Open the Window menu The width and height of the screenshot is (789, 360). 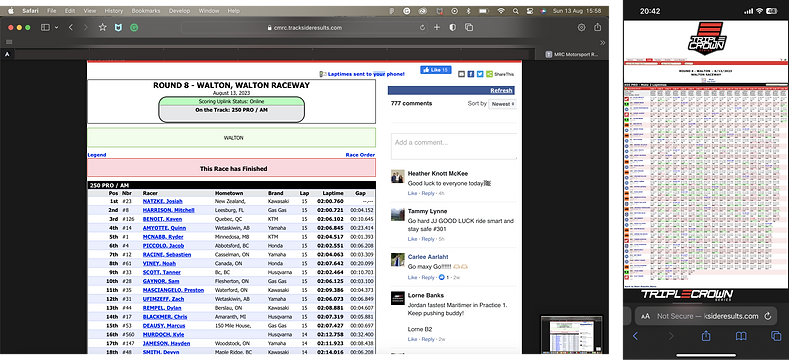[x=209, y=11]
